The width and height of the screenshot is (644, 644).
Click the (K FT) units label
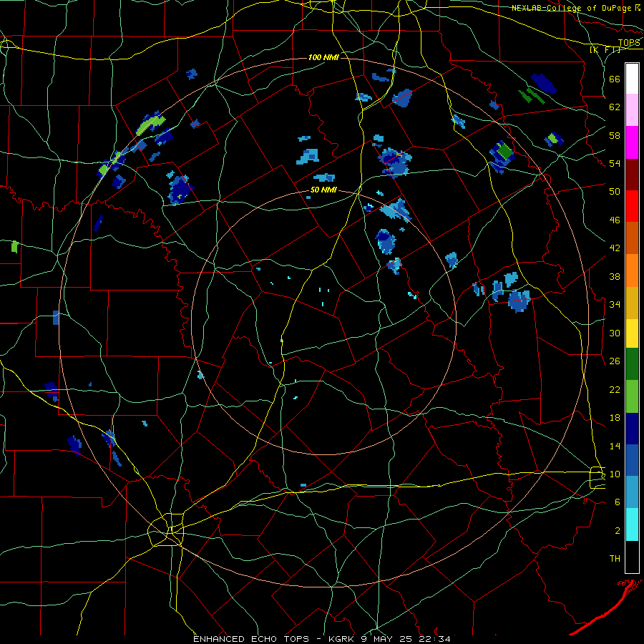click(x=605, y=49)
